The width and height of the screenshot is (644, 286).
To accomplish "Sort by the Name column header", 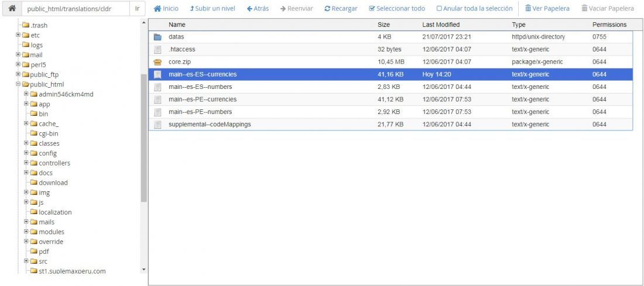I will tap(177, 25).
